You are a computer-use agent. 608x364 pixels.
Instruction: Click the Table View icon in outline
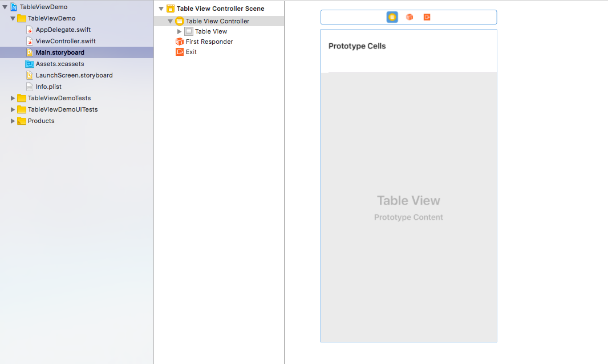pos(189,31)
